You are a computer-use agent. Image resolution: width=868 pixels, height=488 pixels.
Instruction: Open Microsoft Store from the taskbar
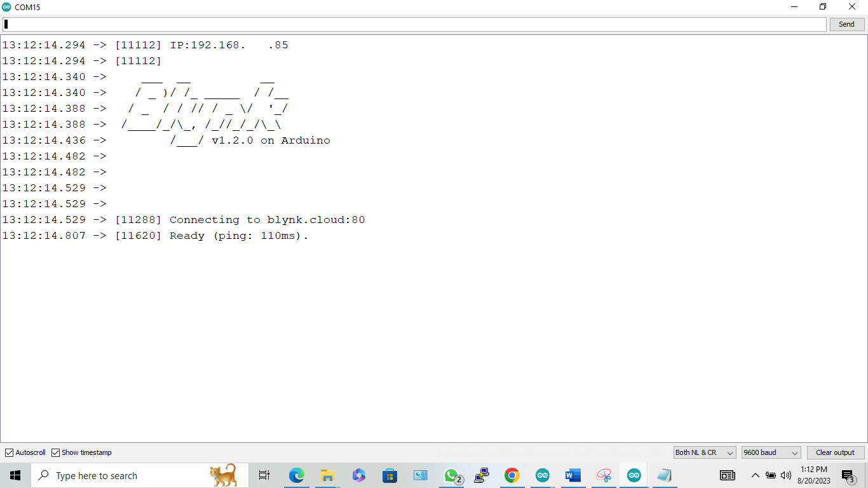[390, 475]
